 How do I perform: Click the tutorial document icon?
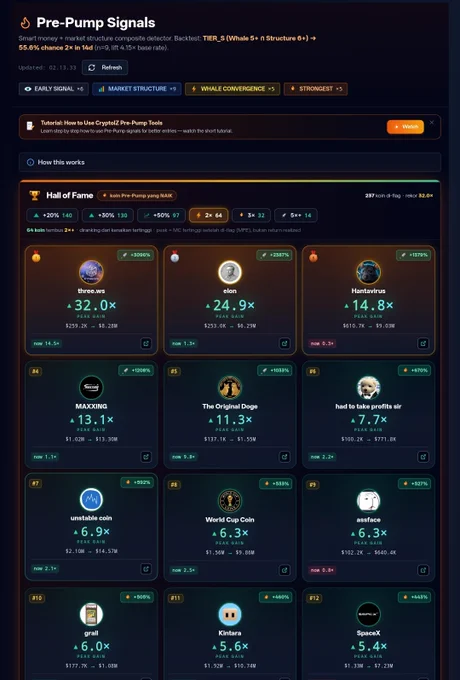(30, 126)
